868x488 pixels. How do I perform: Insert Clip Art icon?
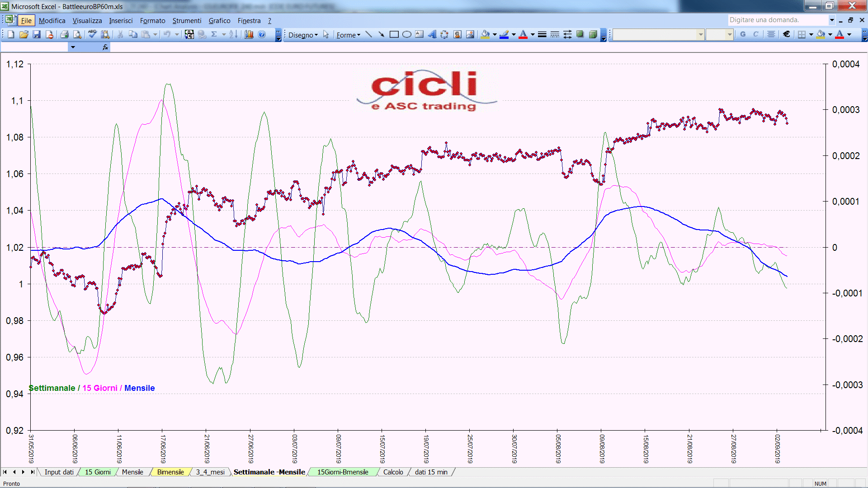click(458, 34)
